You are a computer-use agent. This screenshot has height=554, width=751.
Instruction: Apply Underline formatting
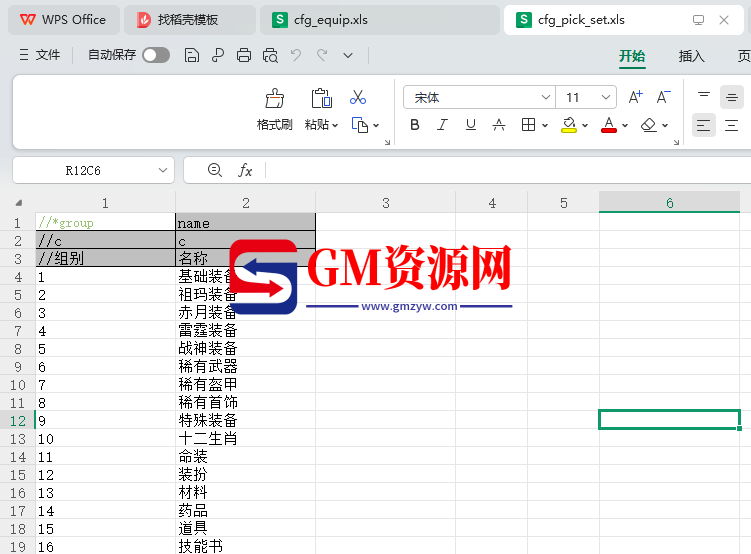471,125
